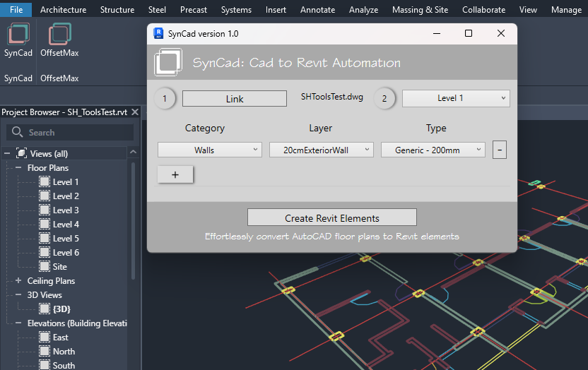Screen dimensions: 588x370
Task: Open the Generic - 200mm type dropdown
Action: click(433, 150)
